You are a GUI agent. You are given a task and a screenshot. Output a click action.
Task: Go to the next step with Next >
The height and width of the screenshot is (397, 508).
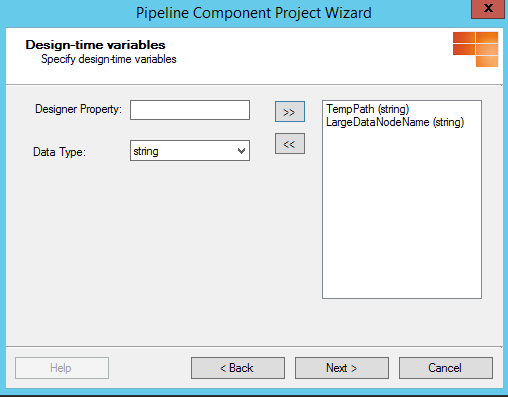click(x=342, y=368)
